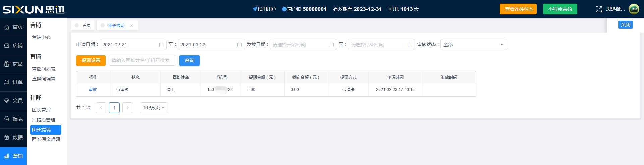644x165 pixels.
Task: Open calendar icon for 申请日期 start 2021-02-21
Action: point(161,45)
